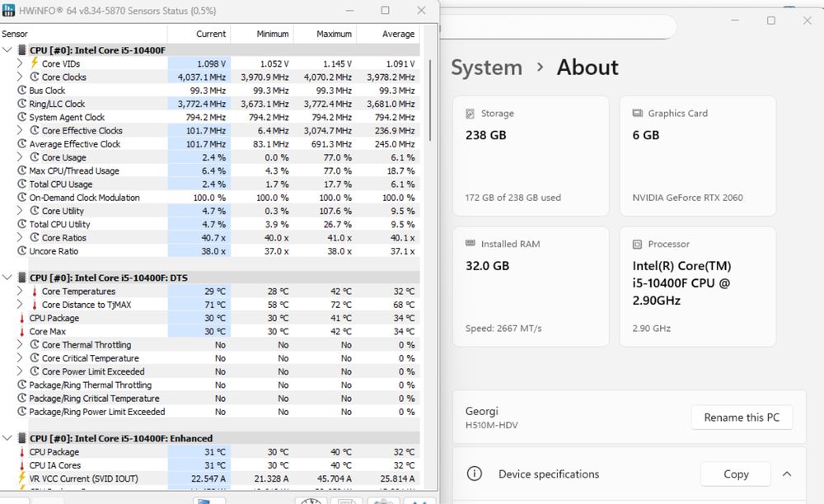Click the Rename this PC button
The image size is (824, 504).
pos(742,418)
